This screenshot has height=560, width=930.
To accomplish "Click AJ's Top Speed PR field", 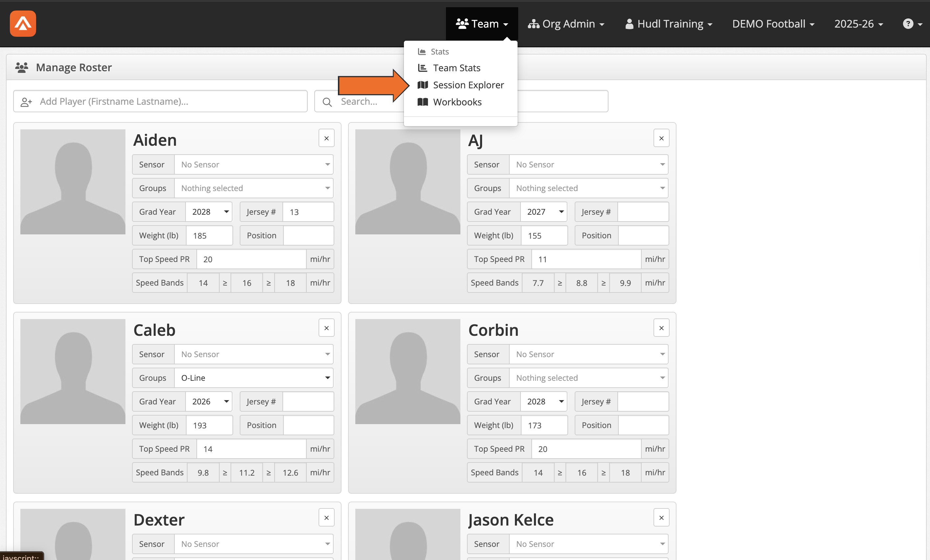I will (586, 259).
